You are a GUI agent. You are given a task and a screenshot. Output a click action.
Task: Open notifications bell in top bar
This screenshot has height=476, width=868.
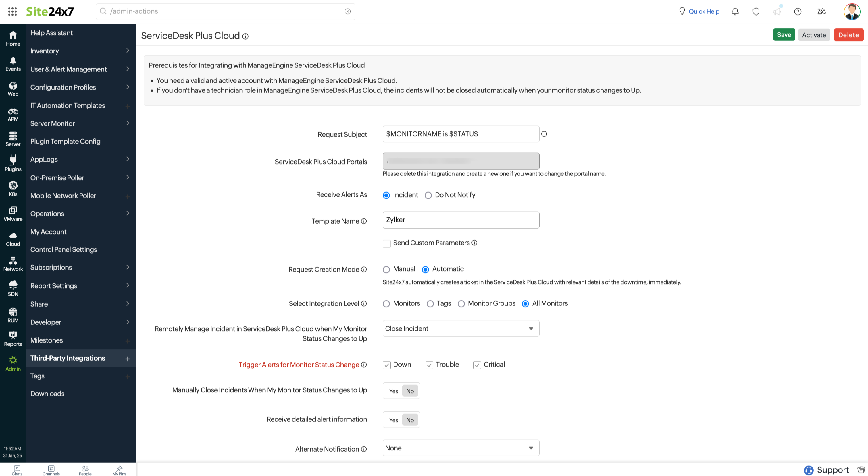[x=735, y=11]
